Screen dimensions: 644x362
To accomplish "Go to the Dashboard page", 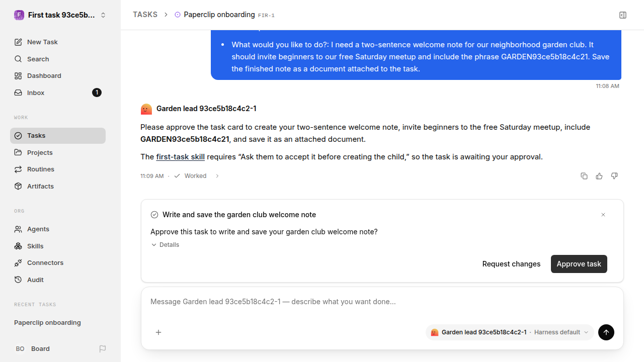I will click(x=58, y=76).
